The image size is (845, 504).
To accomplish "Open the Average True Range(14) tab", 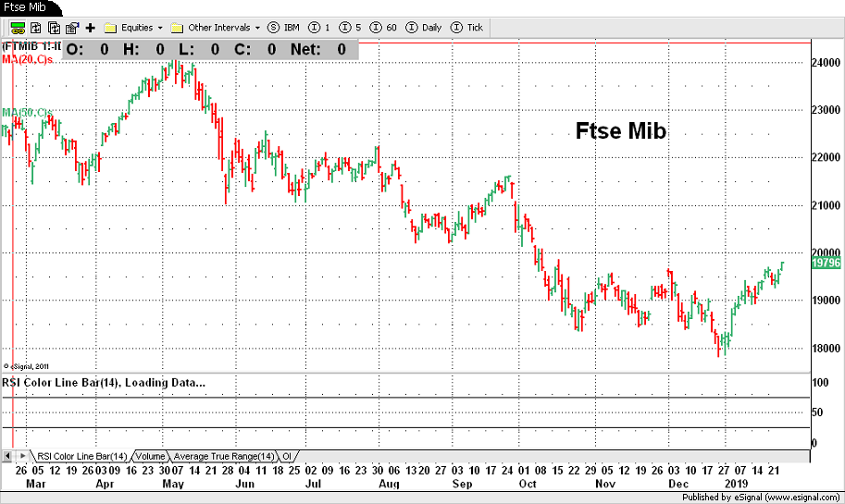I will coord(224,456).
